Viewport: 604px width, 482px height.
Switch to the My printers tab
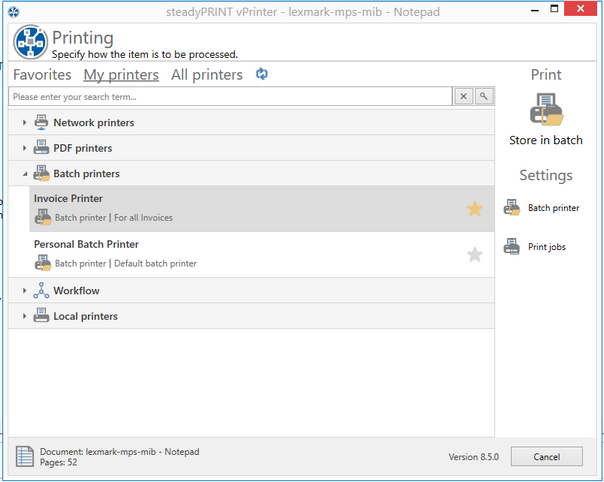[121, 75]
